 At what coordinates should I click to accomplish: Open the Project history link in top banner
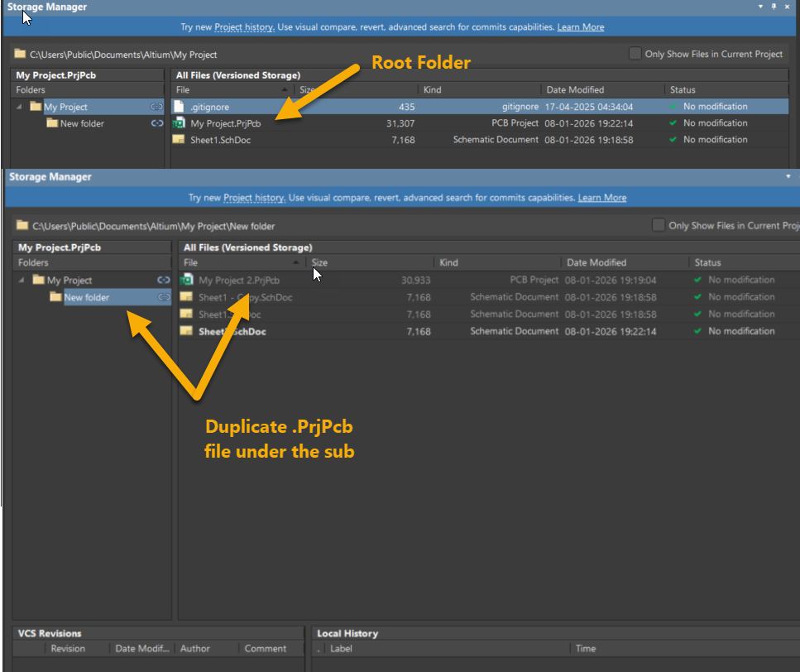click(x=243, y=27)
